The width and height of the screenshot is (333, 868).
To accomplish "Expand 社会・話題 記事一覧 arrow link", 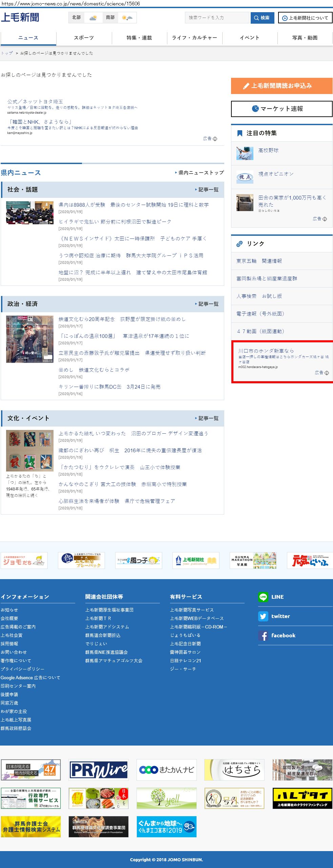I will click(207, 189).
